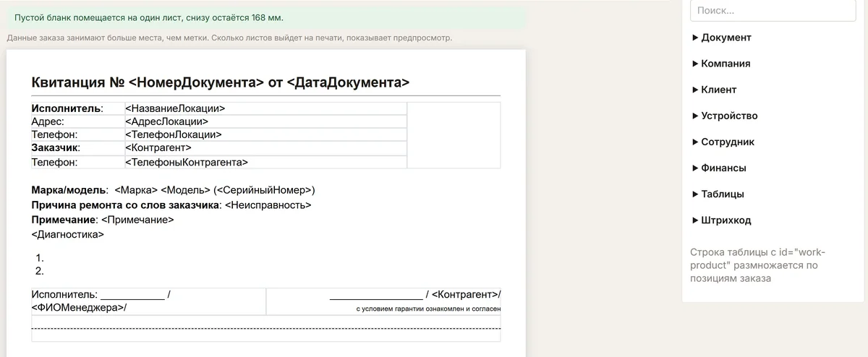Click the <Диагностика> placeholder
868x357 pixels.
(x=68, y=234)
